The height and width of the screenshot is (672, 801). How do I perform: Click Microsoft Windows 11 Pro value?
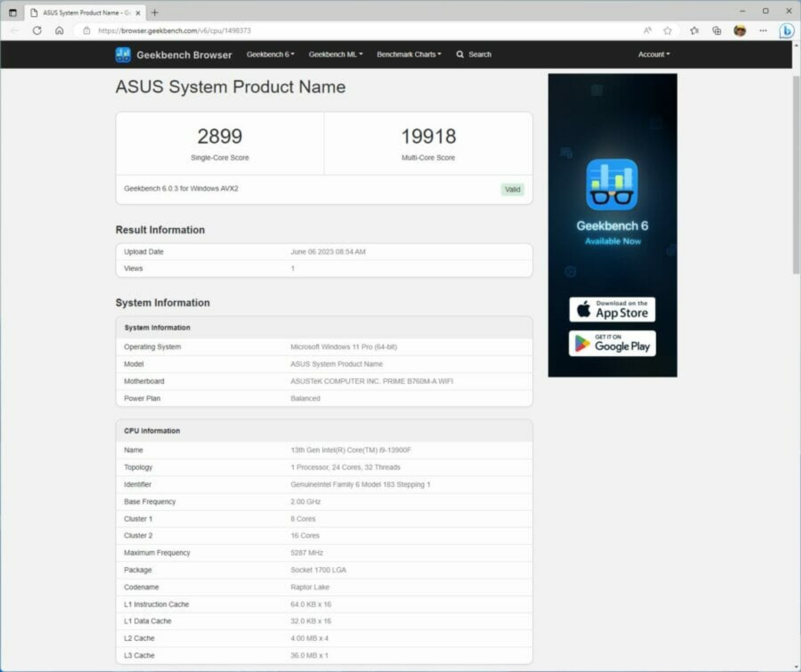pos(344,347)
